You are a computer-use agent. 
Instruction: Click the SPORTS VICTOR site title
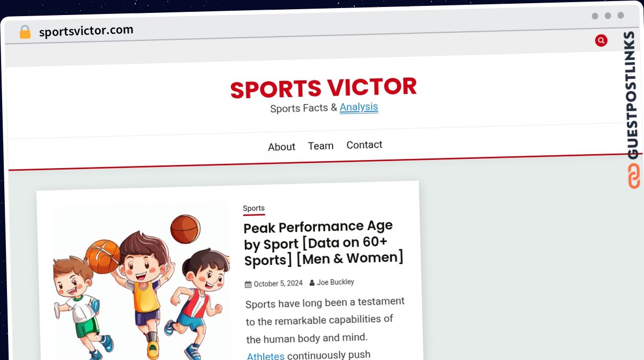pyautogui.click(x=324, y=88)
